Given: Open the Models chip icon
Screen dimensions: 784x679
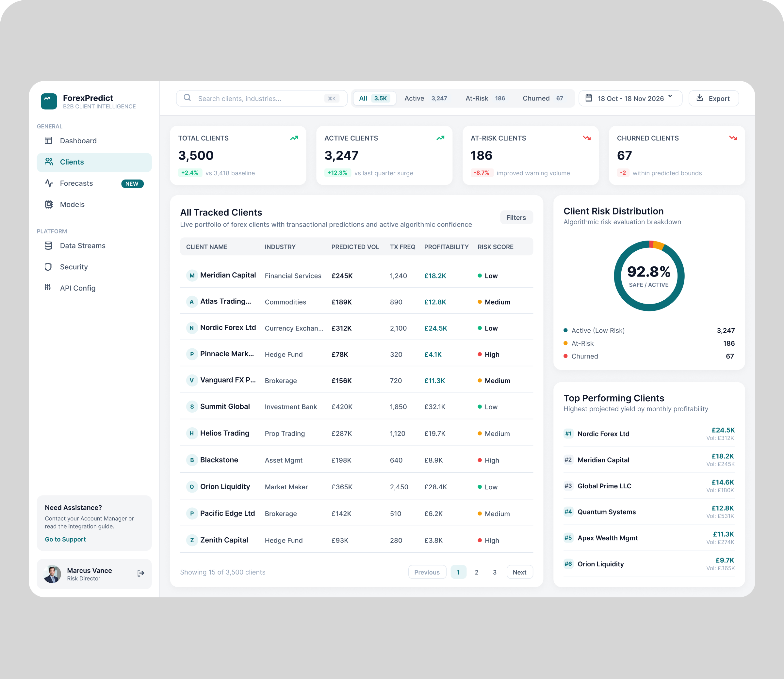Looking at the screenshot, I should point(49,205).
